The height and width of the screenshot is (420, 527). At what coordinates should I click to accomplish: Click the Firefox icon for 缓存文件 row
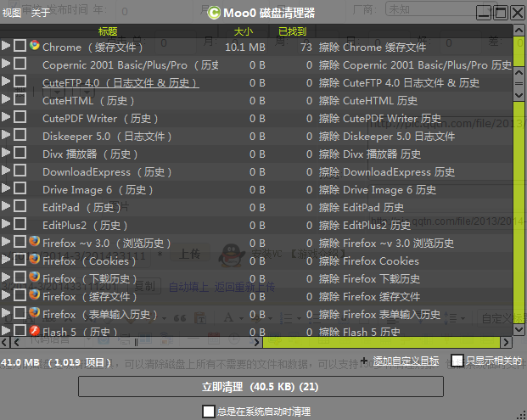coord(34,295)
